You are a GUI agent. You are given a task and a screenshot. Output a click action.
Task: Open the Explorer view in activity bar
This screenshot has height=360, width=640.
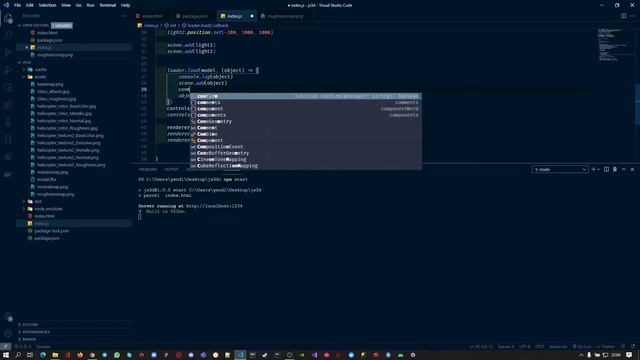point(8,18)
